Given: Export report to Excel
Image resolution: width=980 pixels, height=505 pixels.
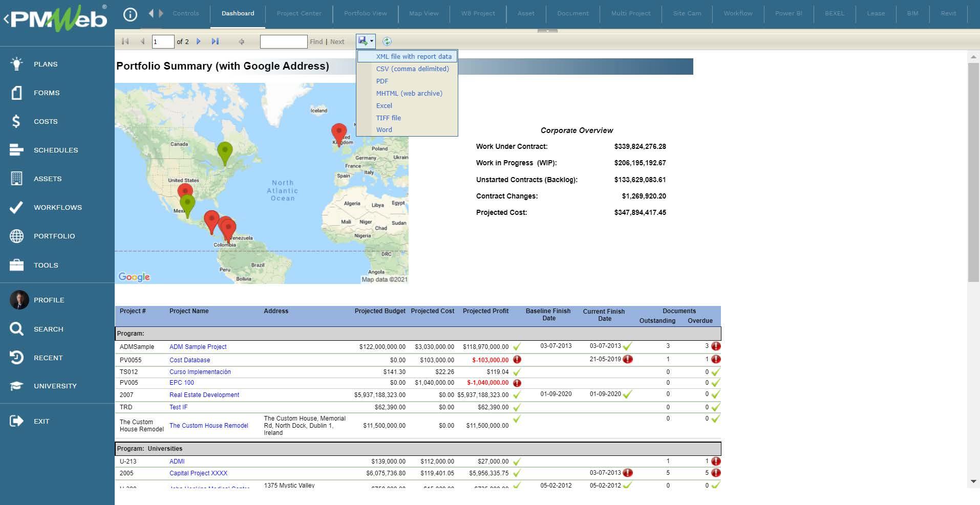Looking at the screenshot, I should (384, 105).
